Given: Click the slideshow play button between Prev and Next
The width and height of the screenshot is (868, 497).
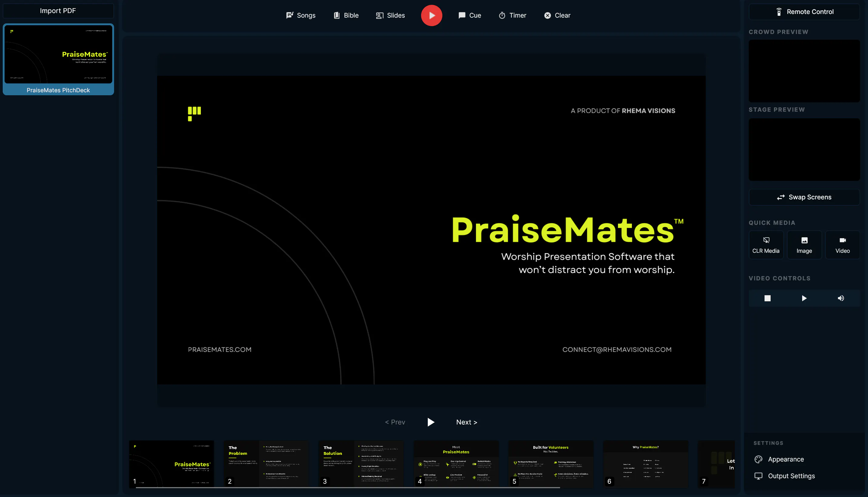Looking at the screenshot, I should (431, 422).
